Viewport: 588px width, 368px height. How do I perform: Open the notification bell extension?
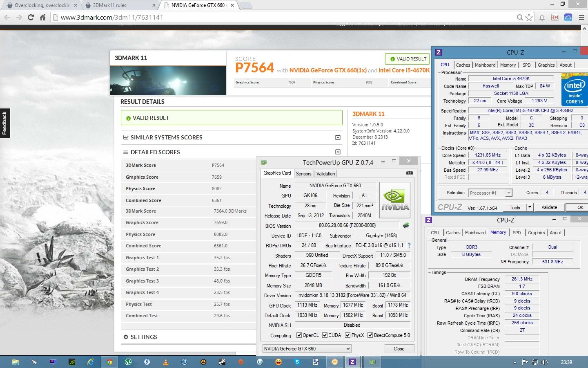542,18
